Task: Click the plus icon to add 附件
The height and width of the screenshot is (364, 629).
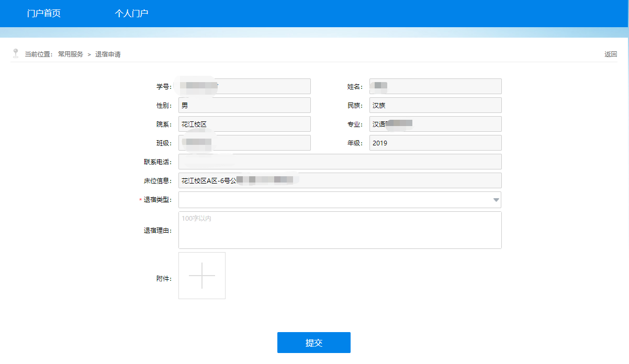Action: 202,276
